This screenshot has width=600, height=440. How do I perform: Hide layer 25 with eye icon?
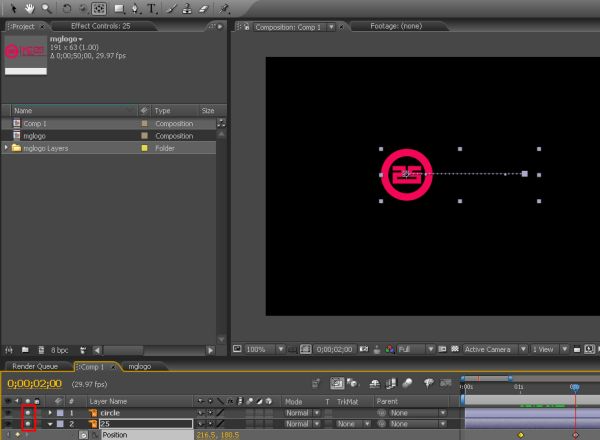(x=8, y=424)
